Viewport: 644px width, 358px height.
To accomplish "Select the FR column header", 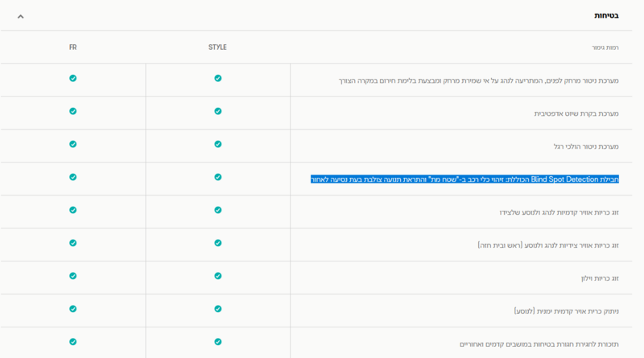I will [72, 47].
